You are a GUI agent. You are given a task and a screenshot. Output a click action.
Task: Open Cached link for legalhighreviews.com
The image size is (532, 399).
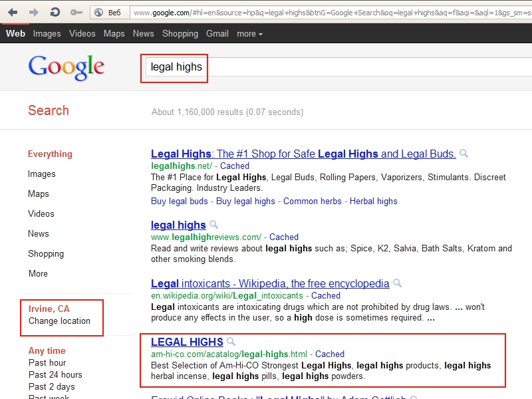pyautogui.click(x=284, y=237)
